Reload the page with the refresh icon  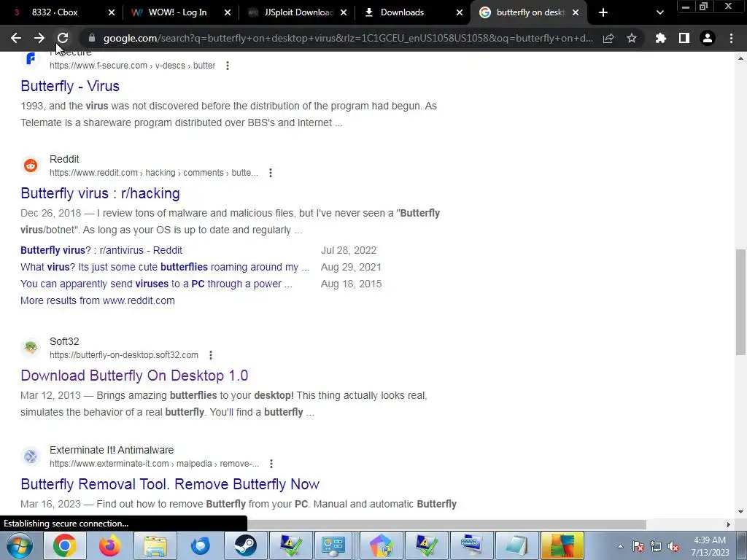(63, 38)
